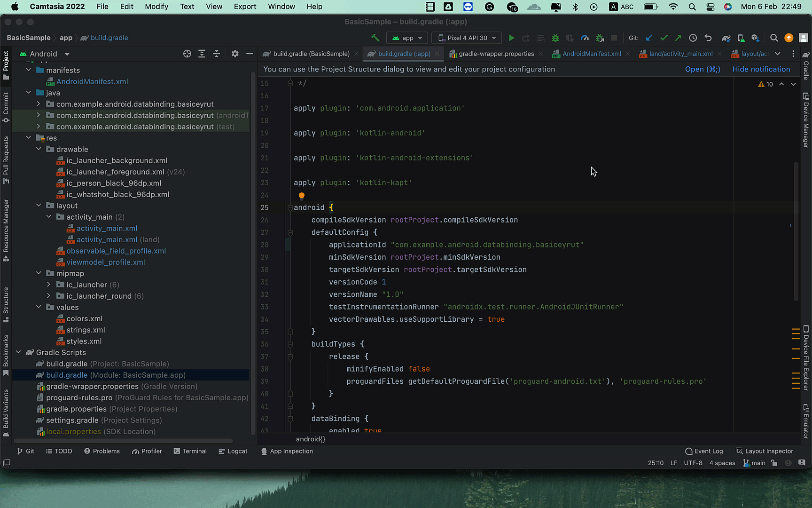Image resolution: width=812 pixels, height=508 pixels.
Task: Start debugging with the bug icon
Action: coord(555,38)
